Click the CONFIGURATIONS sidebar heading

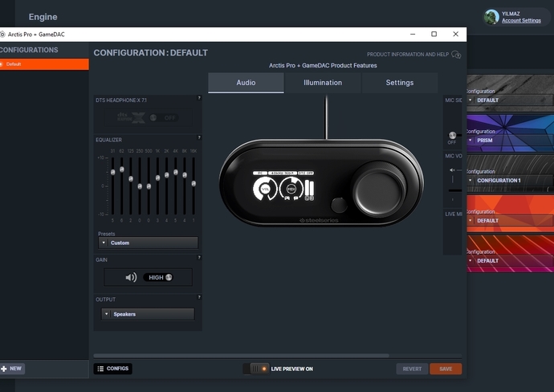[x=29, y=50]
